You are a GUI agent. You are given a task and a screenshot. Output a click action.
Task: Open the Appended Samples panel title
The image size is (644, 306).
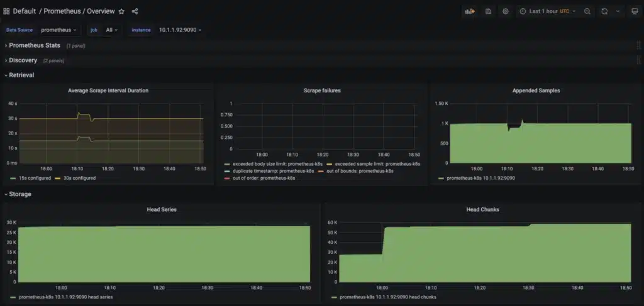click(536, 90)
